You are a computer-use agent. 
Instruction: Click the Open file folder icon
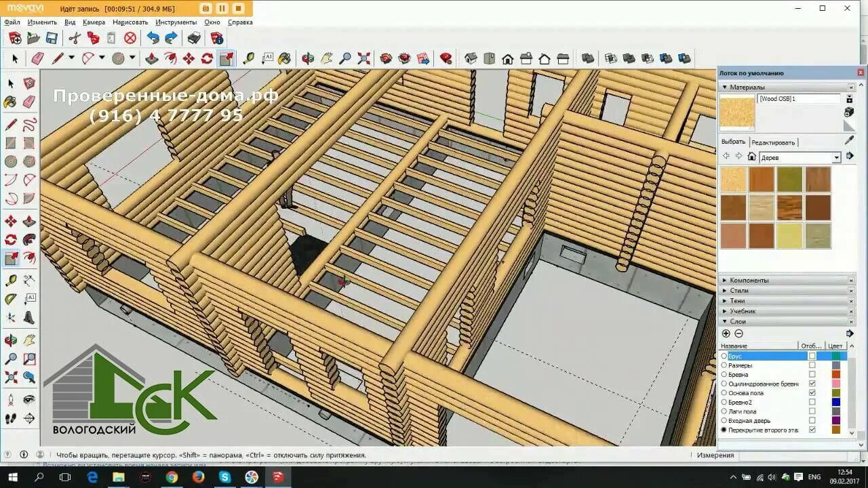point(33,38)
